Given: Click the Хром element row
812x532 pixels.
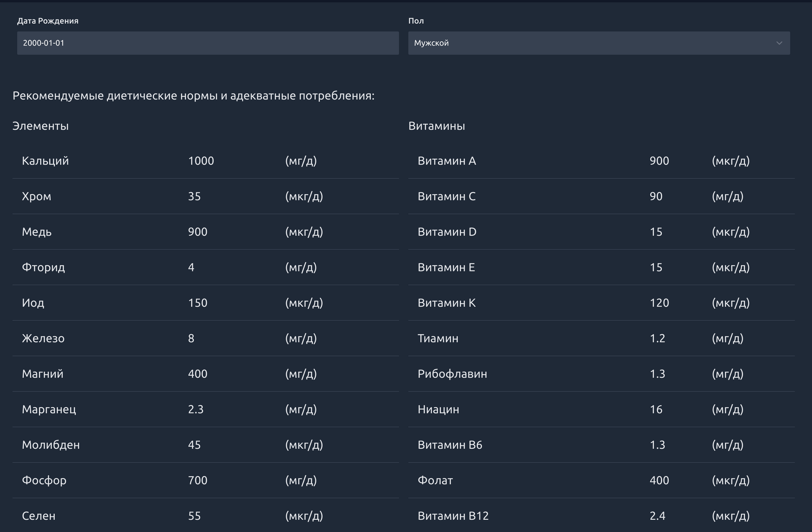Looking at the screenshot, I should [x=36, y=196].
